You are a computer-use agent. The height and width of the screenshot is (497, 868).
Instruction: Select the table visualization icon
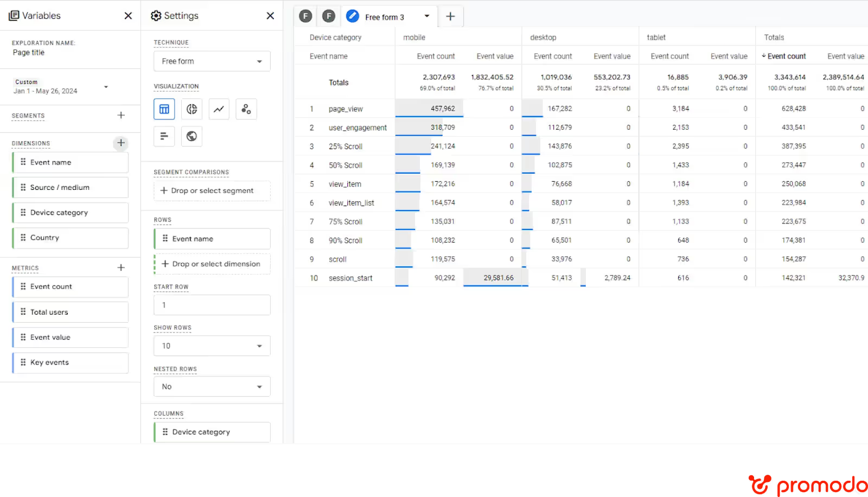point(164,109)
